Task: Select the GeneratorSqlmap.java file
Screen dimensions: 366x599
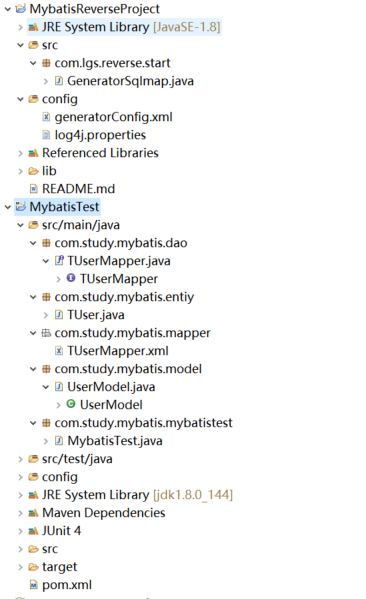Action: 130,81
